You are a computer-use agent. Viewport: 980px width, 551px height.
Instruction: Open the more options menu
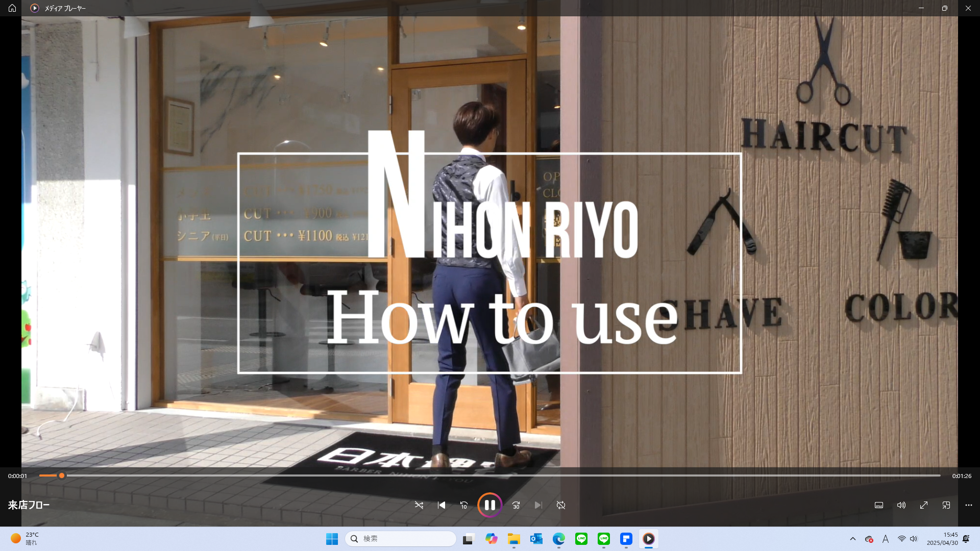[x=969, y=505]
